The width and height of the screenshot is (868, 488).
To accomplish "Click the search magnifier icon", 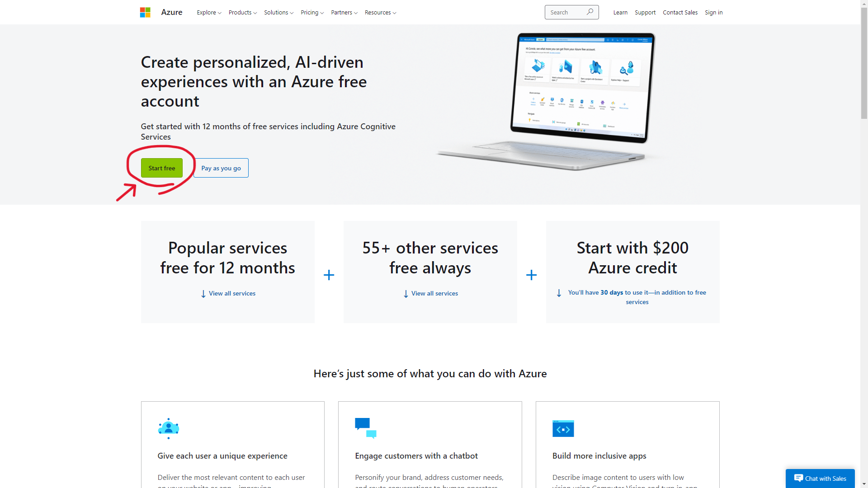I will coord(590,12).
